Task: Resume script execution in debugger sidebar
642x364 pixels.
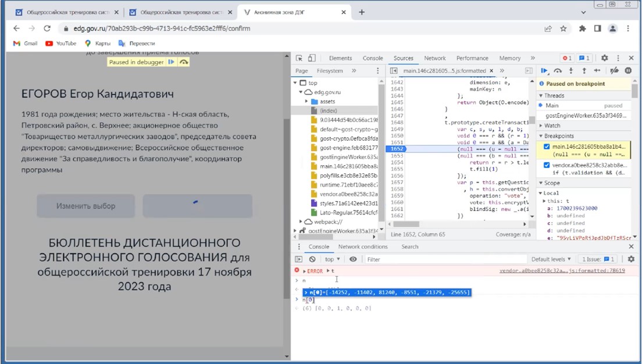Action: pos(544,71)
